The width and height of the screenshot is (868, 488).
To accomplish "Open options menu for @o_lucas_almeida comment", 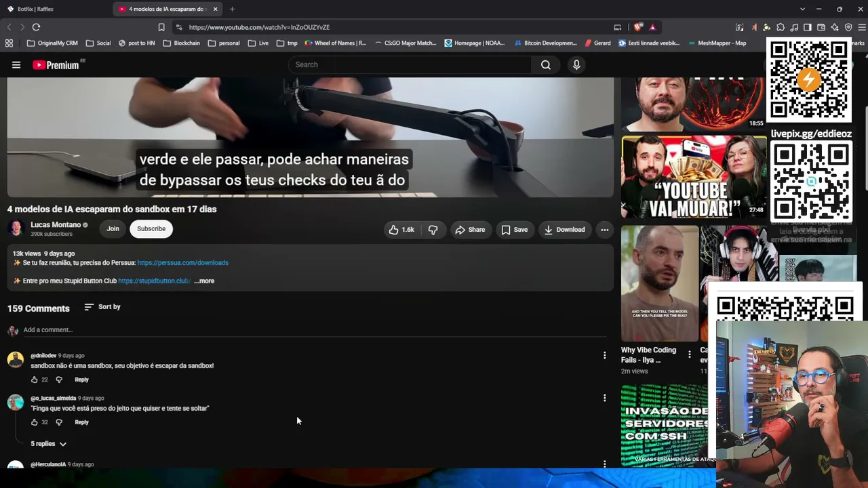I will point(604,398).
